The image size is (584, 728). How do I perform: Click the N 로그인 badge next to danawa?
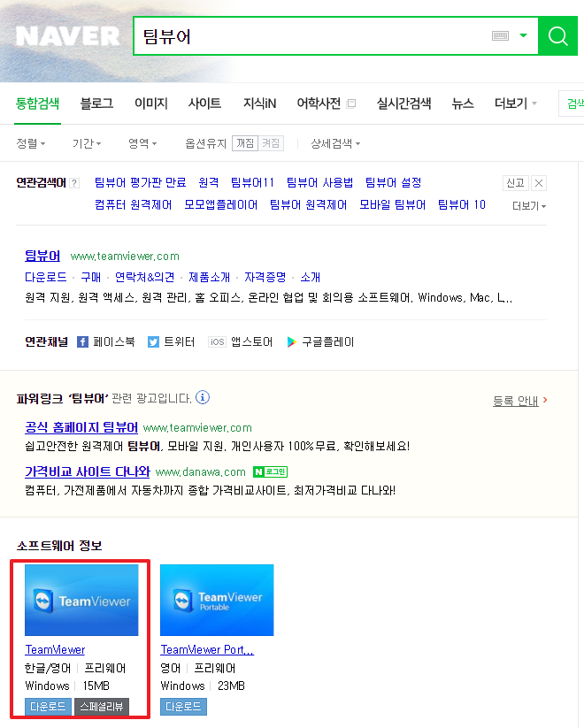[x=270, y=471]
